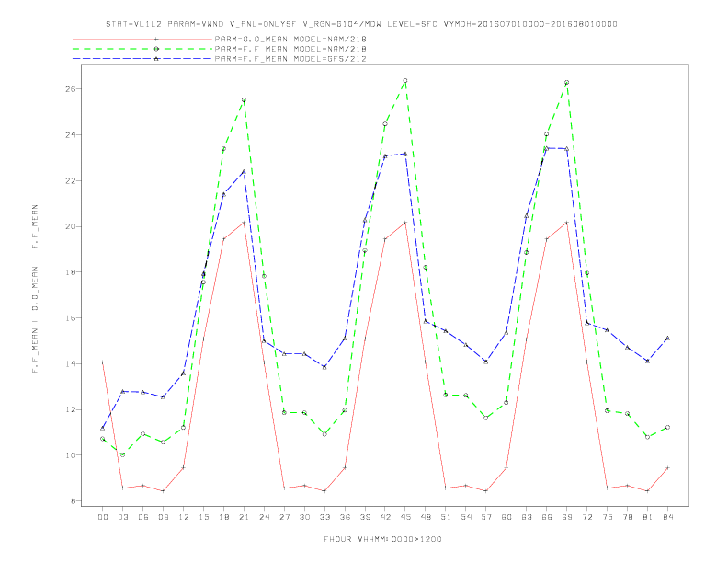
Task: Click green NAM marker at hour 84
Action: tap(667, 428)
